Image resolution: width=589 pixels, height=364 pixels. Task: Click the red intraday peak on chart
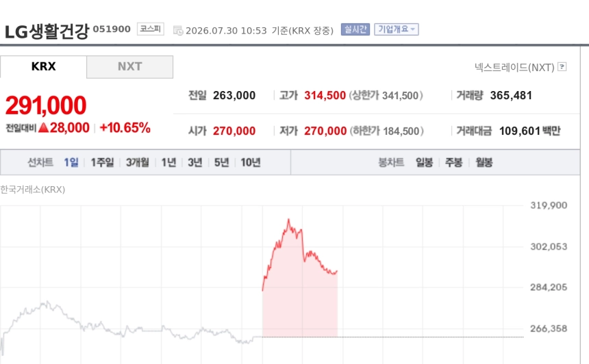(288, 220)
